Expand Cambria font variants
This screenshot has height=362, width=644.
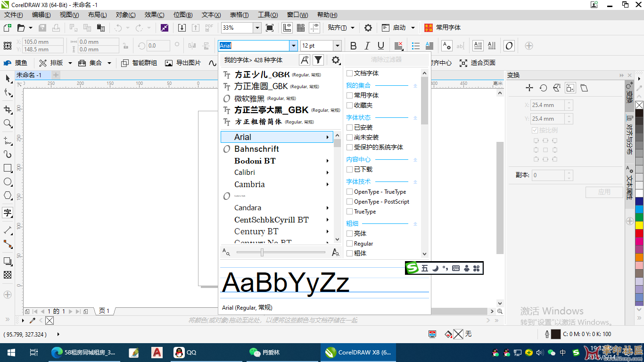click(327, 184)
